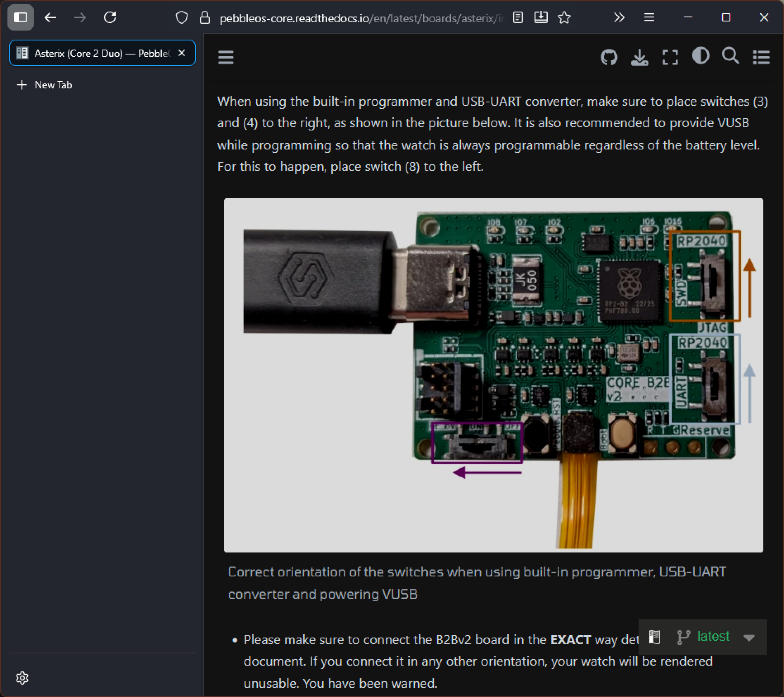Screen dimensions: 784x697
Task: Click the Read the Docs book icon
Action: 655,637
